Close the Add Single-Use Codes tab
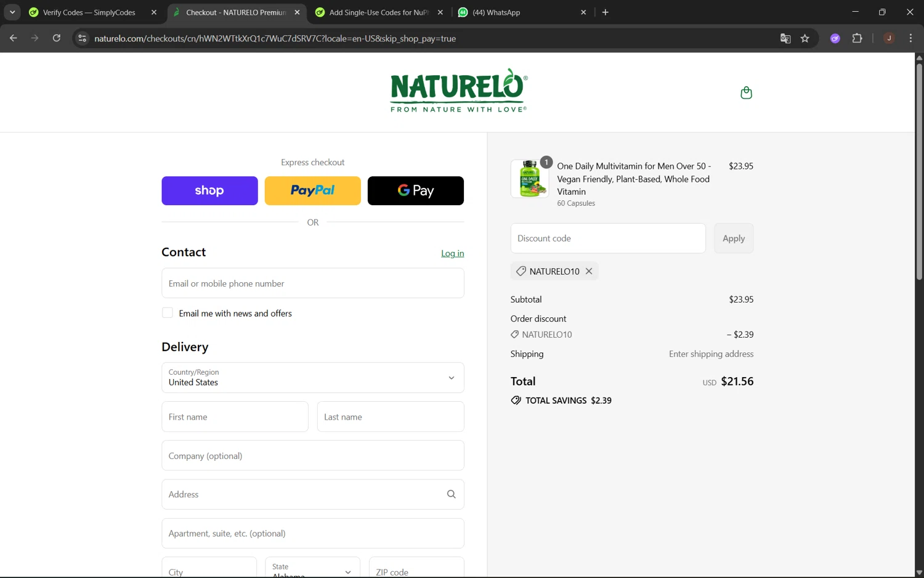 (440, 12)
